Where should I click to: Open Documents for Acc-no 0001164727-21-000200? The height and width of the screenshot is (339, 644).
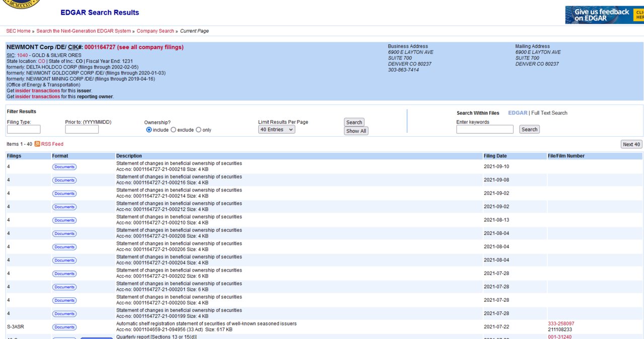point(64,300)
